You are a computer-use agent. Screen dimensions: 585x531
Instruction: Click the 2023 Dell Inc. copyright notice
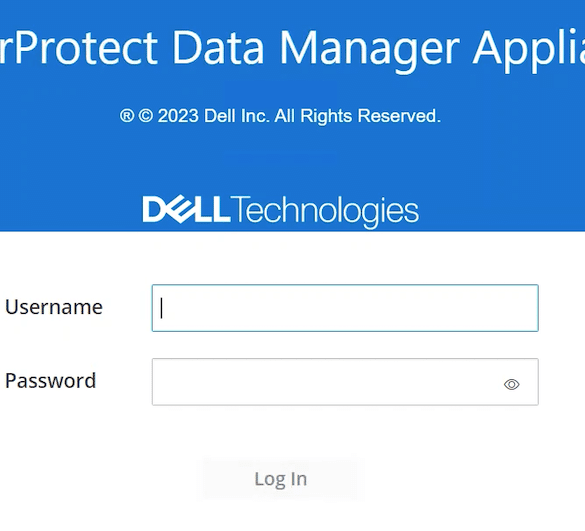(281, 116)
